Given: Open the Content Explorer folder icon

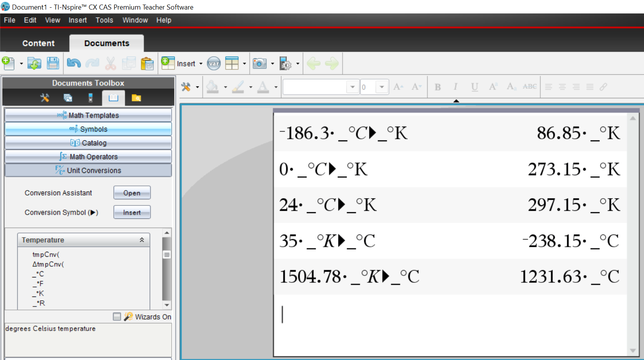Looking at the screenshot, I should (136, 98).
